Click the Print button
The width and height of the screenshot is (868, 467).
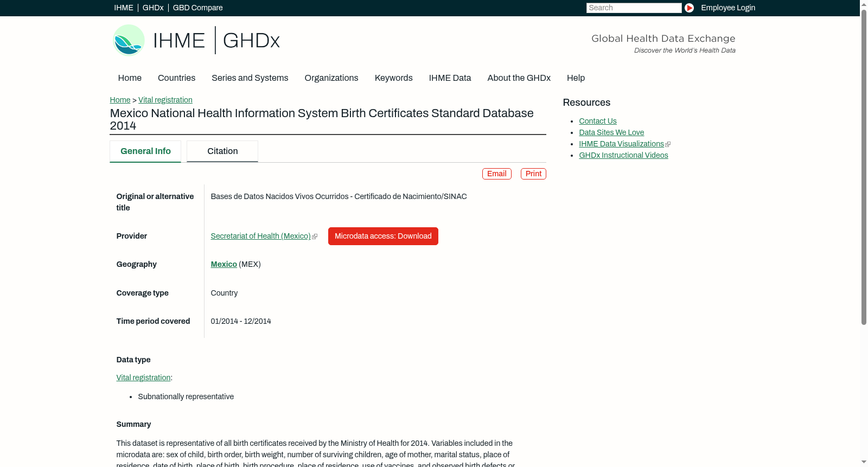[533, 174]
